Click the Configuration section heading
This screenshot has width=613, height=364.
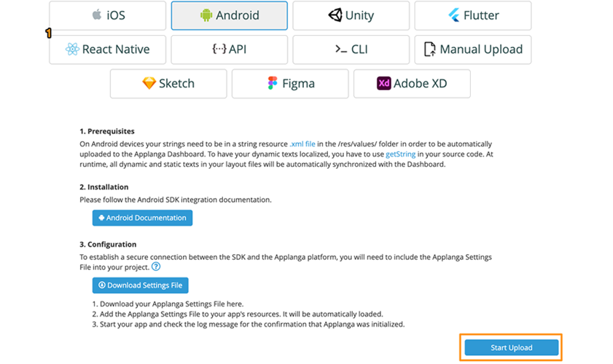pos(108,245)
